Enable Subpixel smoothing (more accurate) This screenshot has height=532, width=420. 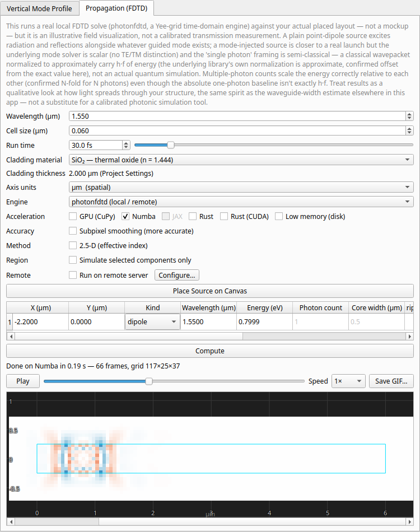(x=73, y=231)
